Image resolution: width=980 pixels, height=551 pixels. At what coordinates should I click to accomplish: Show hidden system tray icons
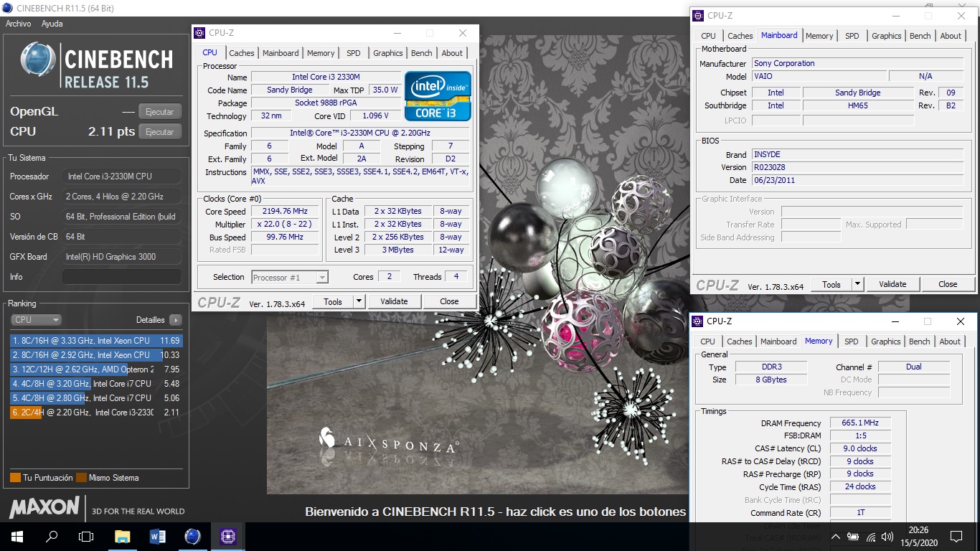coord(836,537)
